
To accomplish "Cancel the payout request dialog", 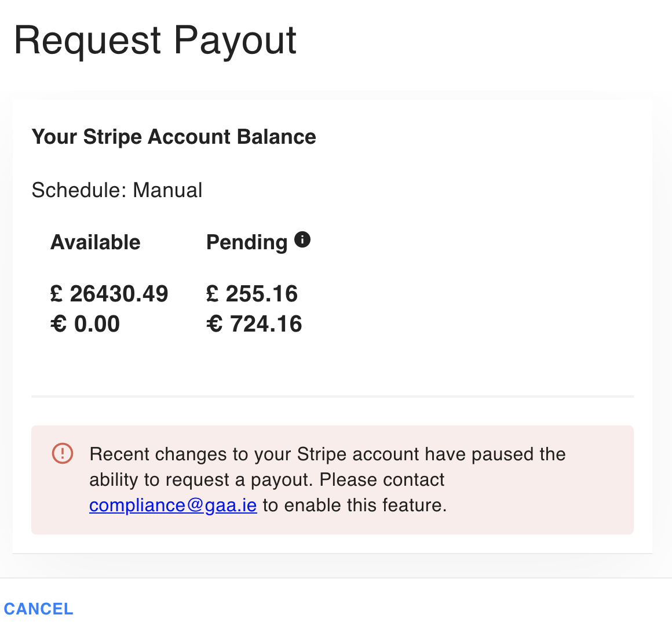I will pyautogui.click(x=39, y=609).
